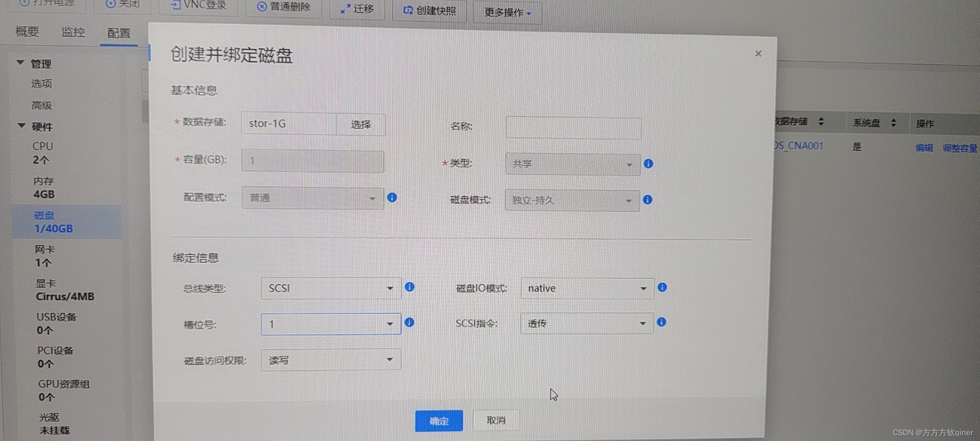Click the 数据存储 field showing stor-1G
The height and width of the screenshot is (441, 980).
point(289,123)
